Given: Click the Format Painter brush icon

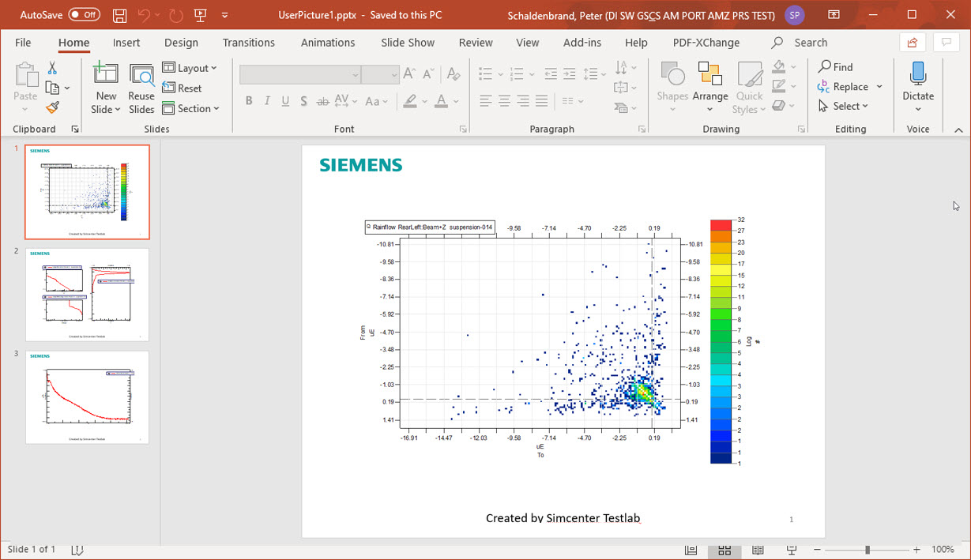Looking at the screenshot, I should coord(52,107).
